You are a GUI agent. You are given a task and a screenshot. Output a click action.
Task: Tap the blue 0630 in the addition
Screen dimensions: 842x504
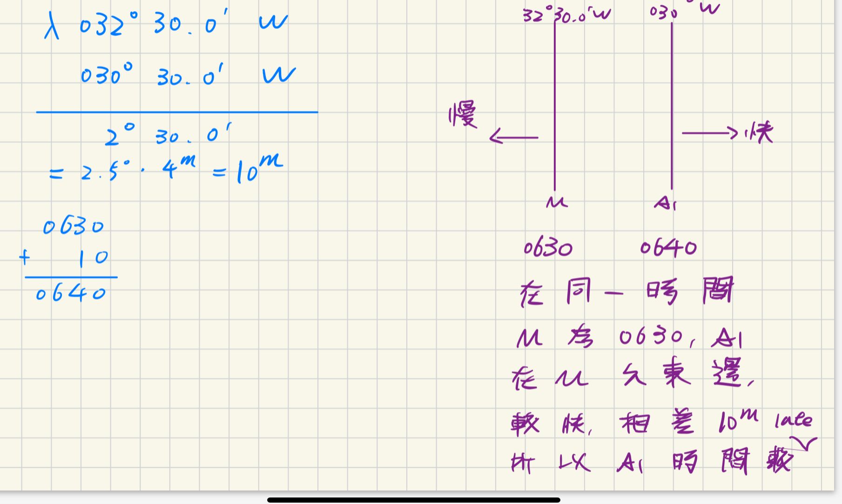[74, 226]
